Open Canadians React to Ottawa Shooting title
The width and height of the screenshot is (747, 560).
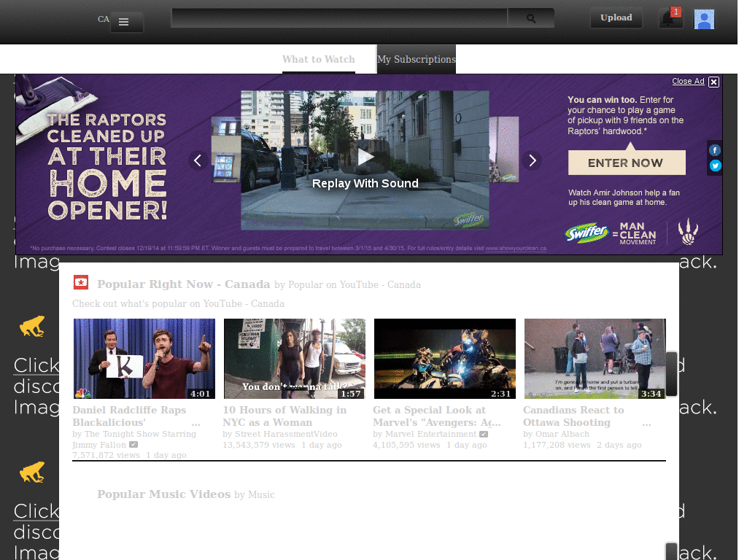pyautogui.click(x=573, y=416)
